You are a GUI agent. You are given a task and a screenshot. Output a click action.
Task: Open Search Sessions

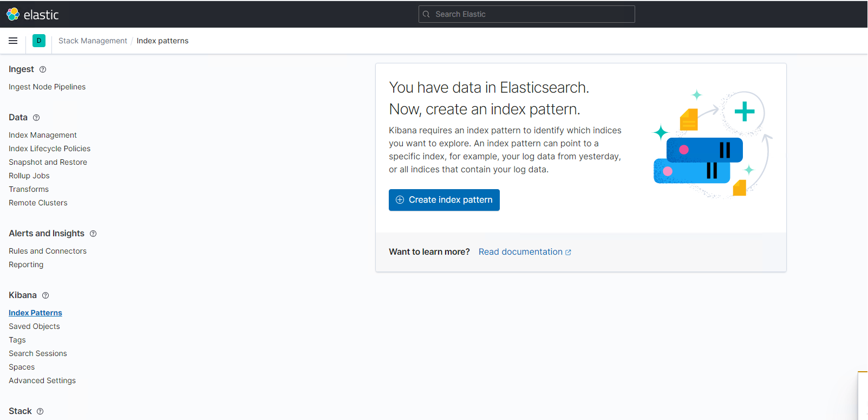(x=38, y=353)
